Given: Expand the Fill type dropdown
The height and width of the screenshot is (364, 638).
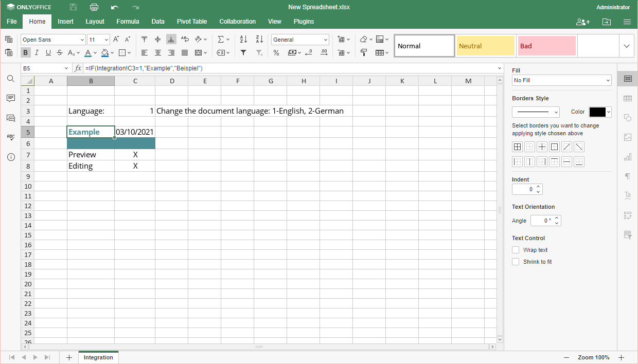Looking at the screenshot, I should (561, 80).
